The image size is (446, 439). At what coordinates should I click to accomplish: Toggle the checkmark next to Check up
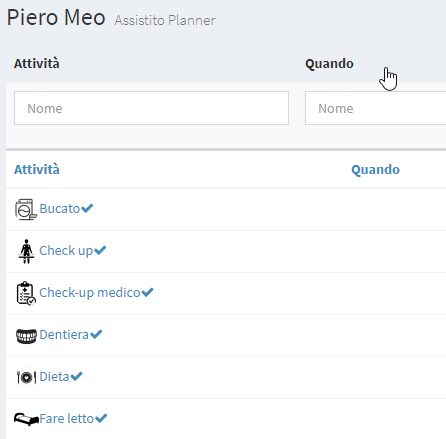click(100, 250)
